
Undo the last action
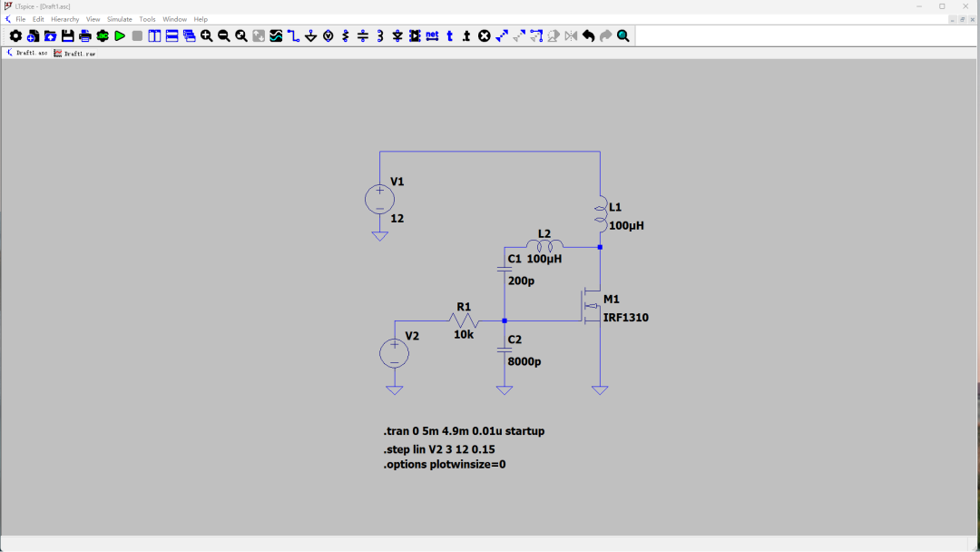pyautogui.click(x=588, y=36)
